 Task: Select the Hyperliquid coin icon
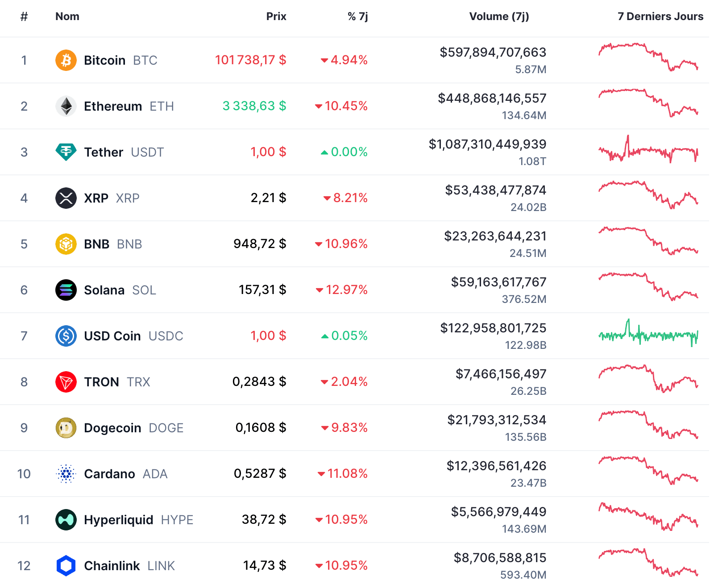[66, 519]
